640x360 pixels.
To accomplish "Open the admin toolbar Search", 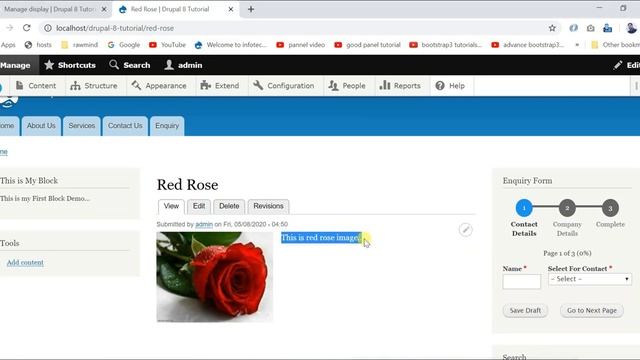I will 130,65.
